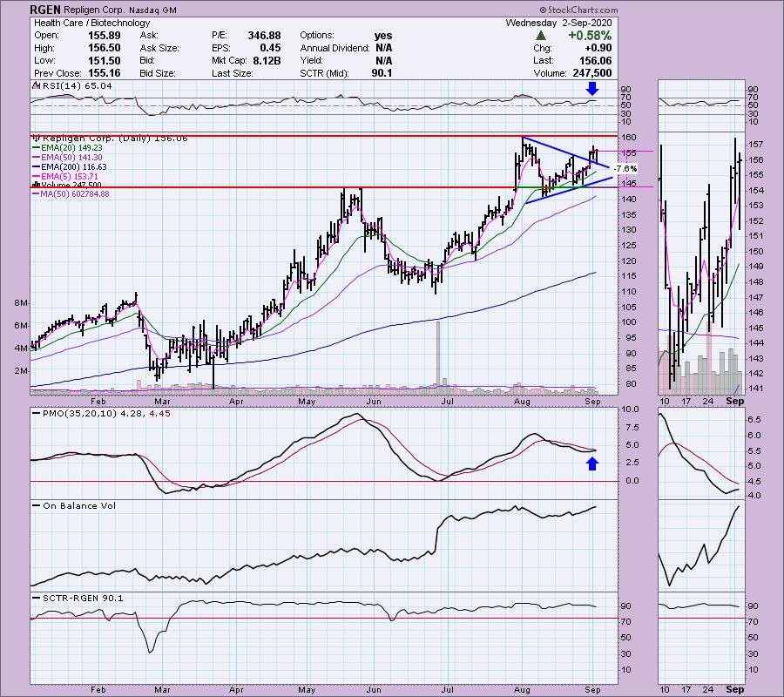Click the On Balance Vol panel label

click(79, 506)
